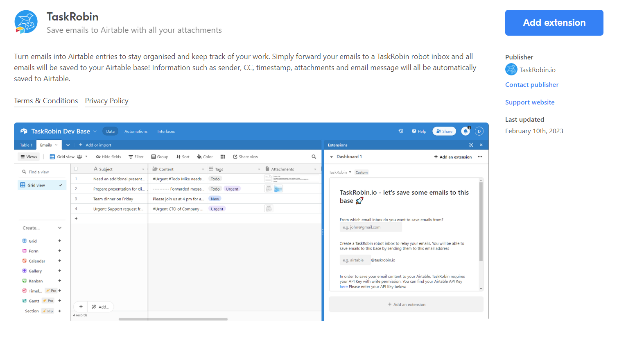Open the Privacy Policy link
The width and height of the screenshot is (644, 361).
106,101
